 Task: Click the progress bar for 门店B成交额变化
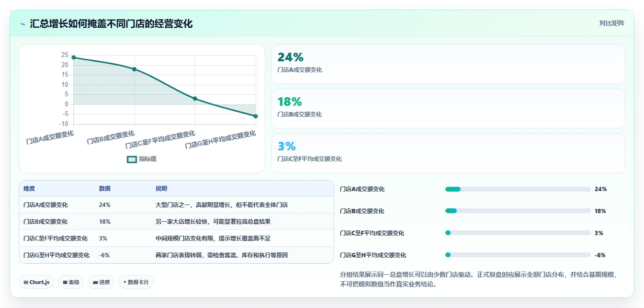tap(518, 211)
